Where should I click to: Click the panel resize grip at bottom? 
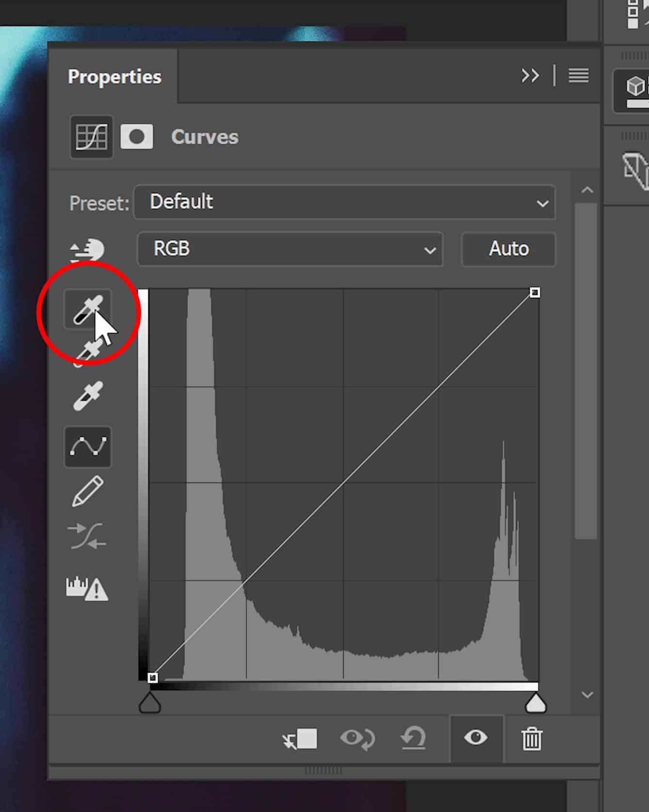tap(323, 770)
